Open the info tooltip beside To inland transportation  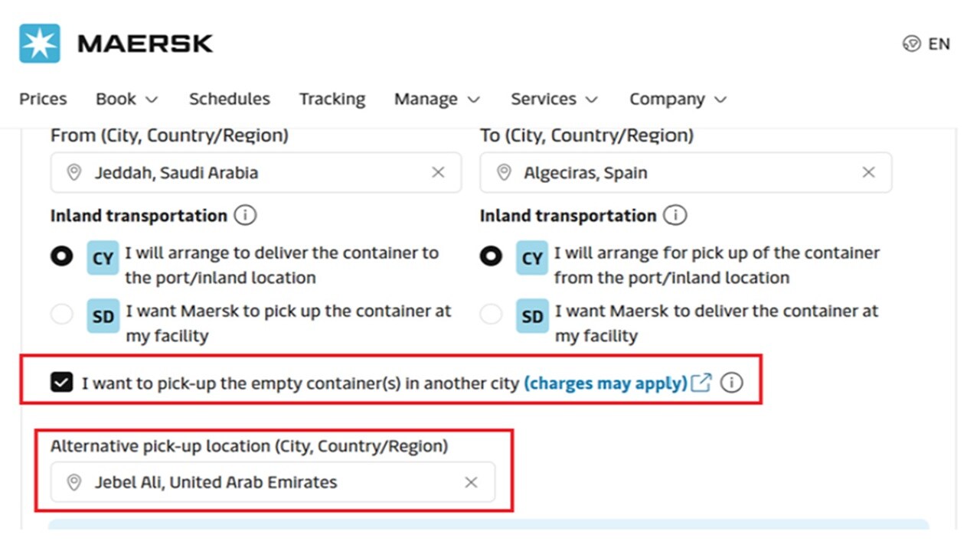pyautogui.click(x=675, y=215)
